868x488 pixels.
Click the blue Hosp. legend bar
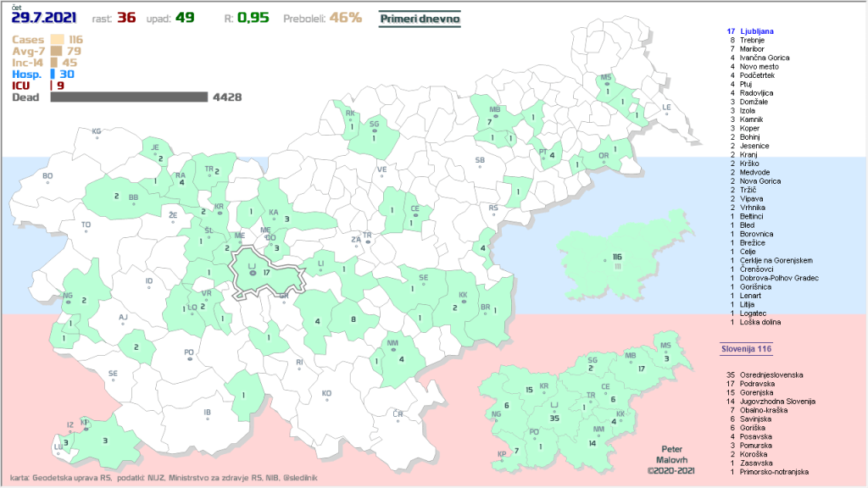53,75
